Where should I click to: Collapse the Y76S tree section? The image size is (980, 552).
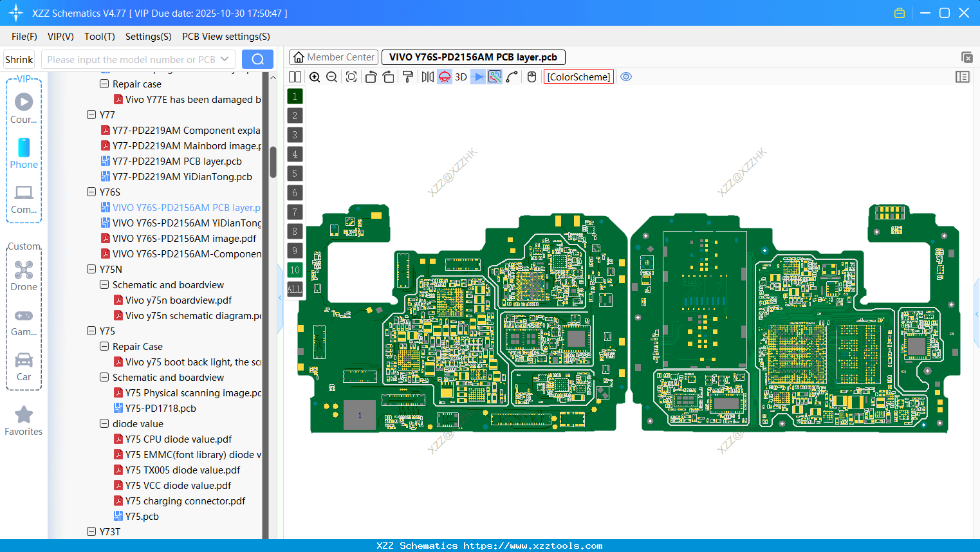pyautogui.click(x=91, y=192)
